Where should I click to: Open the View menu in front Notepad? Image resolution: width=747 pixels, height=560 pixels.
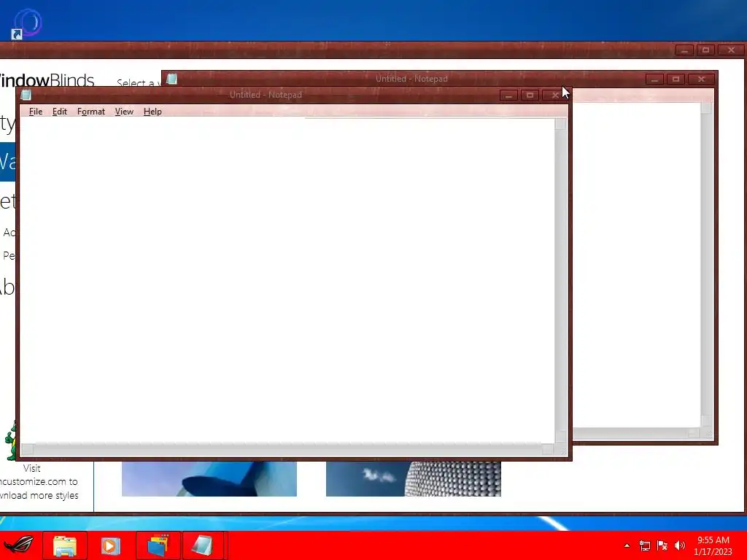click(x=124, y=112)
